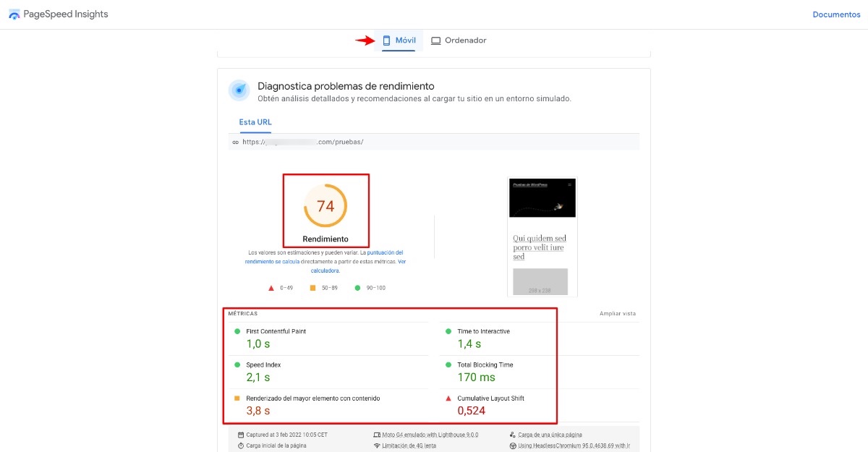
Task: Expand metrics with Ampliar vista
Action: point(617,314)
